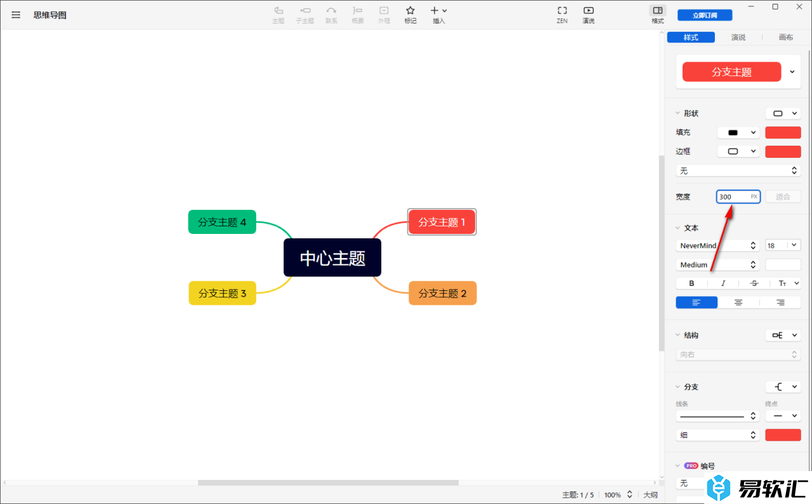Open the border width 无 selector
Image resolution: width=812 pixels, height=504 pixels.
[x=738, y=171]
